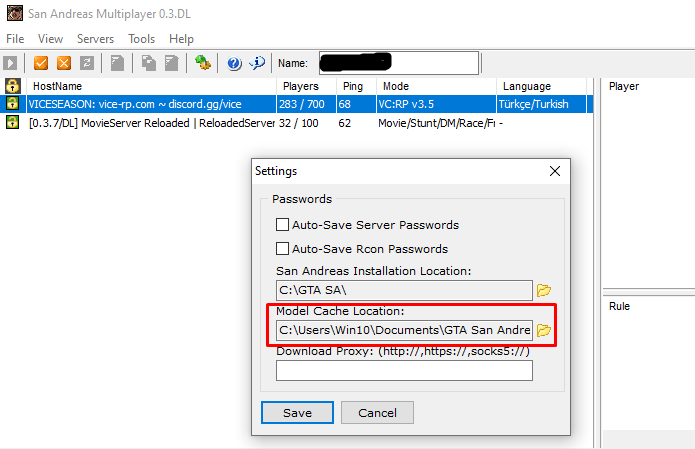Open the View menu
The width and height of the screenshot is (695, 449).
50,39
